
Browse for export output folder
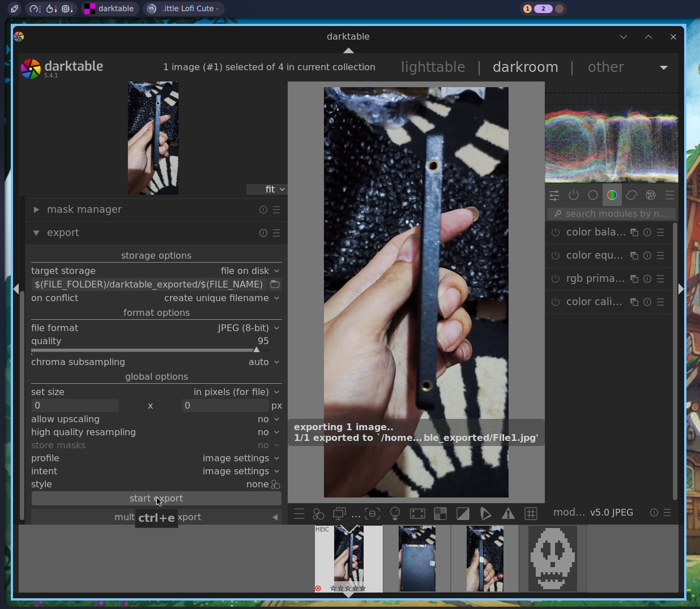pyautogui.click(x=275, y=285)
